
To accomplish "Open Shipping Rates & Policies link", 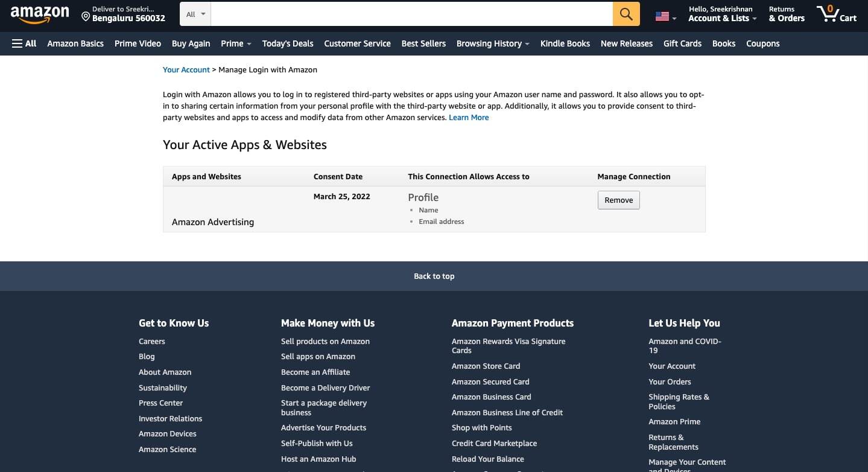I will 679,402.
